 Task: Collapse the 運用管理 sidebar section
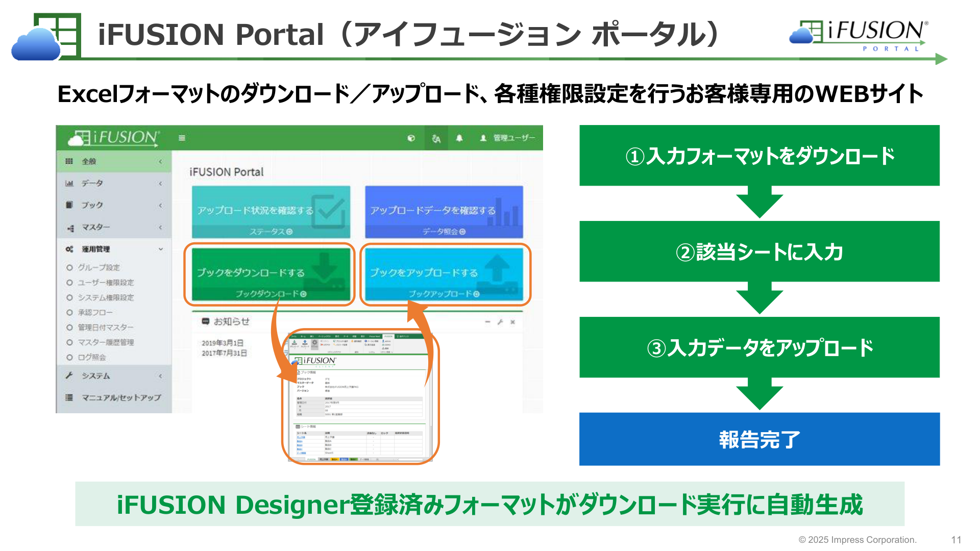[114, 249]
